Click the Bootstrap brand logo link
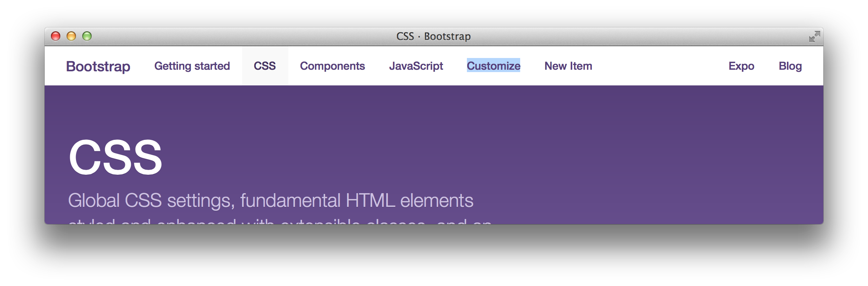The height and width of the screenshot is (286, 868). tap(98, 66)
